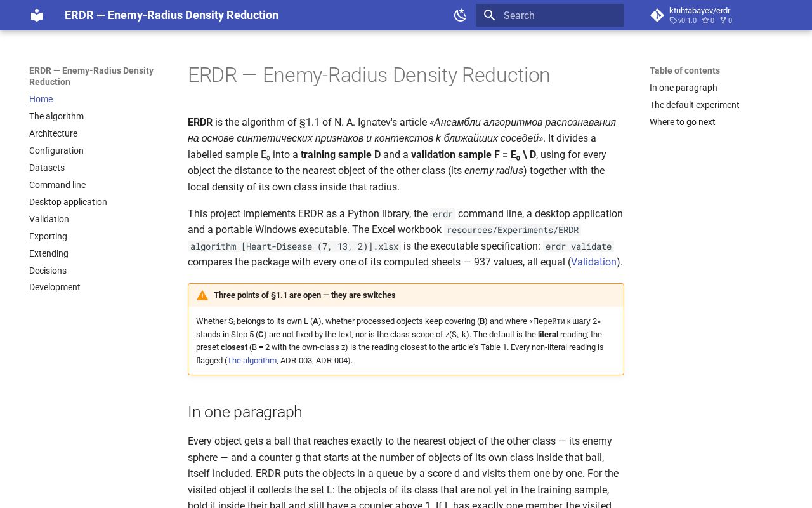Go to the Datasets page
This screenshot has height=508, width=812.
(47, 168)
